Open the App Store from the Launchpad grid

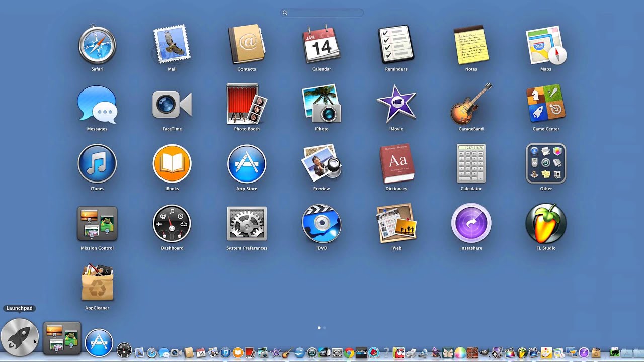pos(247,164)
